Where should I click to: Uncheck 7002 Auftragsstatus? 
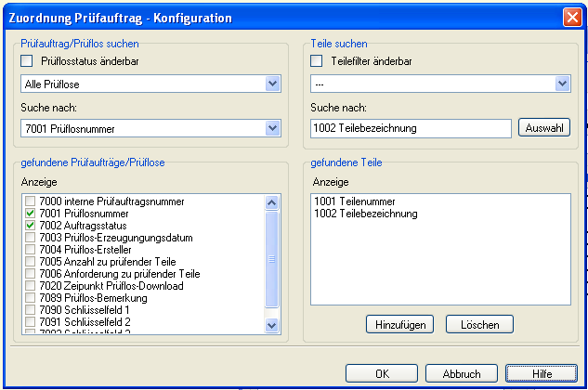(30, 226)
